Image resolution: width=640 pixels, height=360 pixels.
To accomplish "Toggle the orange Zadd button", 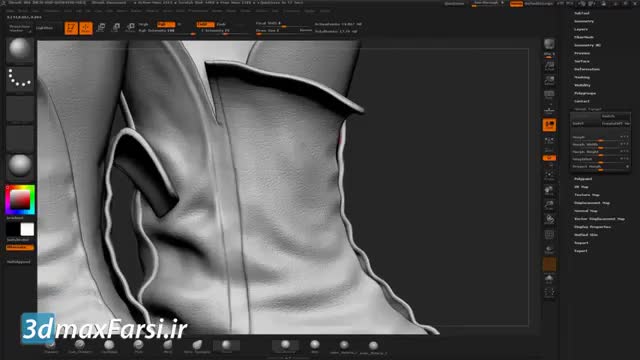I will tap(205, 24).
